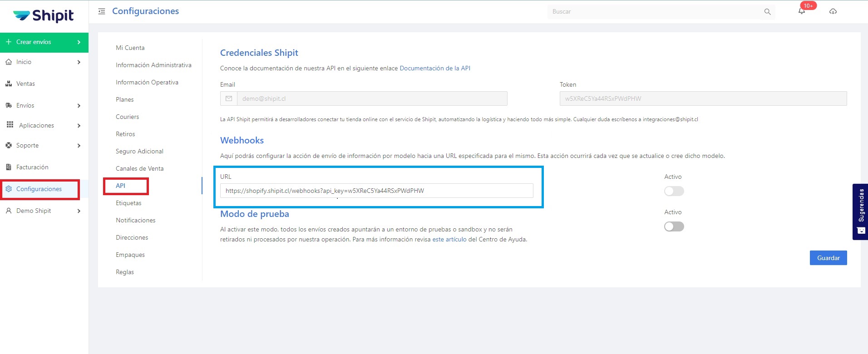
Task: Click the Crear envíos button
Action: click(x=44, y=42)
